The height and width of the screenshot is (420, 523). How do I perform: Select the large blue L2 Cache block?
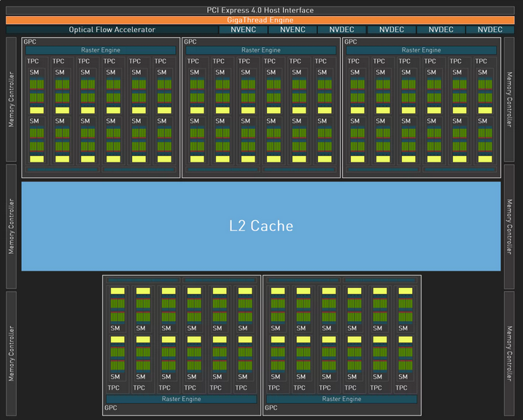click(x=261, y=226)
